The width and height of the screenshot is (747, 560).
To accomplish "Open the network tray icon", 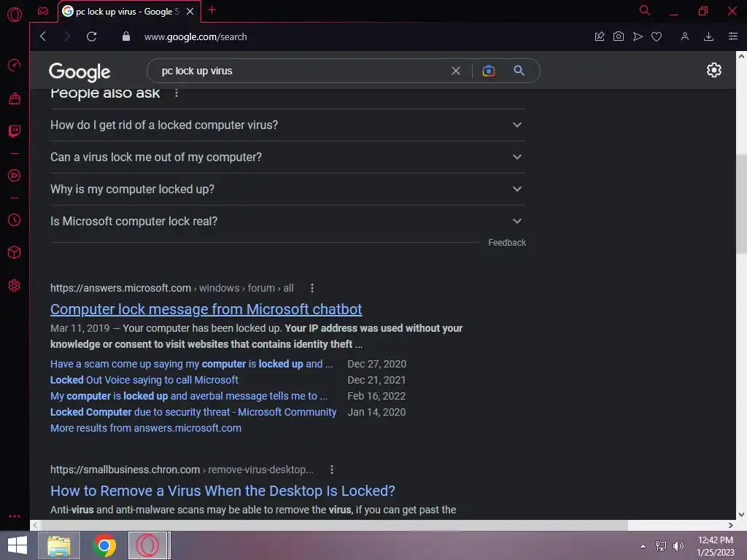I will coord(661,546).
